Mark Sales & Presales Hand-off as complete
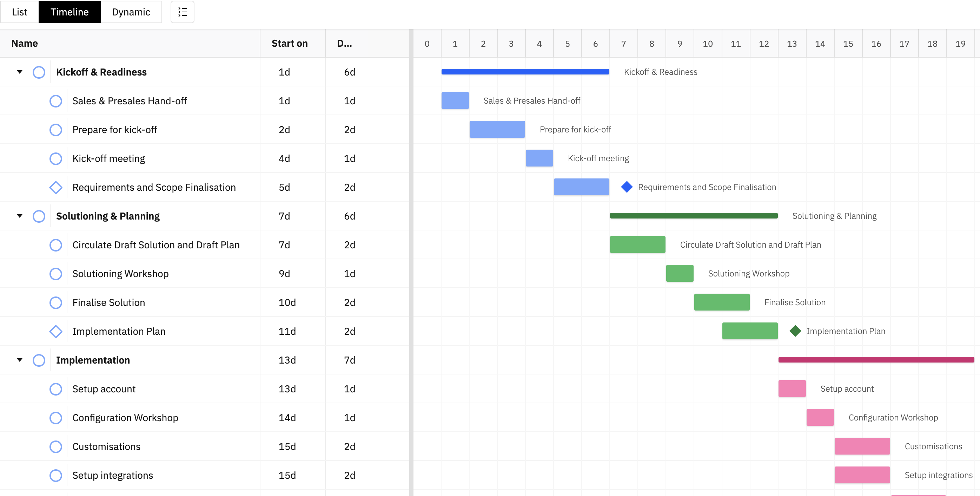 (56, 101)
